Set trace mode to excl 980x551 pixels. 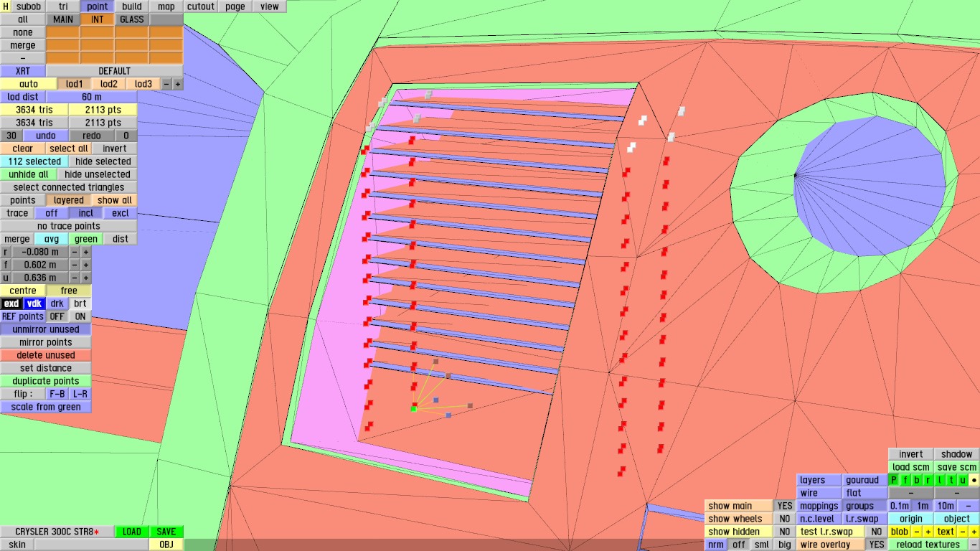coord(121,213)
